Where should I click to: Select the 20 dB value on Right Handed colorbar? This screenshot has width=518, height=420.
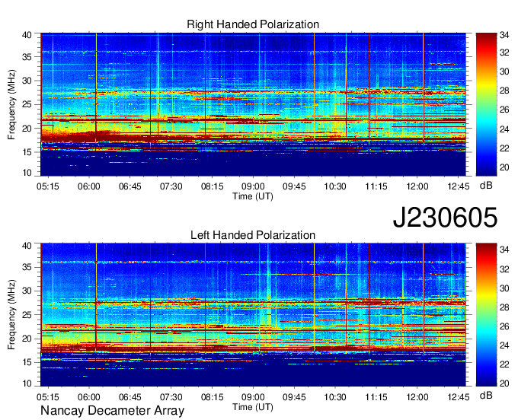(x=504, y=167)
